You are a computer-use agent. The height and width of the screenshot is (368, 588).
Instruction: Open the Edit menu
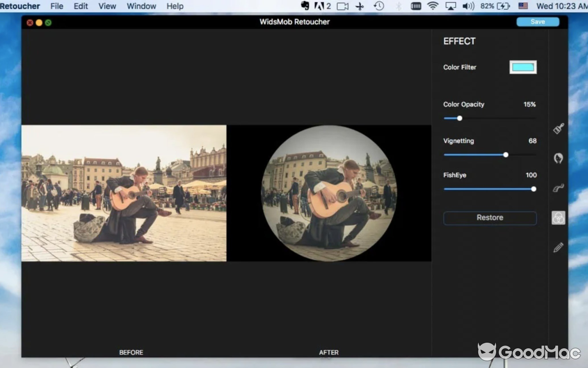coord(81,6)
